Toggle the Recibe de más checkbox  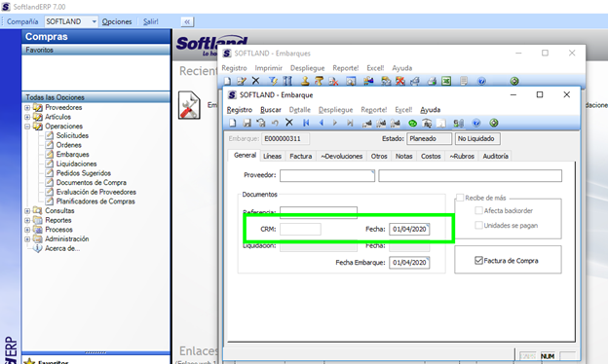[460, 198]
